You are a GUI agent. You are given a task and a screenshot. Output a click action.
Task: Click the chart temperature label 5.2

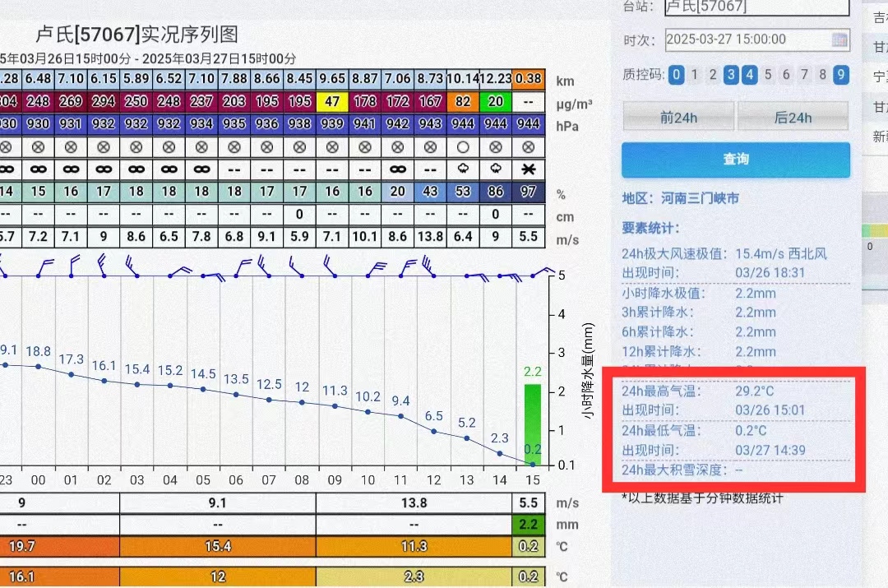467,423
